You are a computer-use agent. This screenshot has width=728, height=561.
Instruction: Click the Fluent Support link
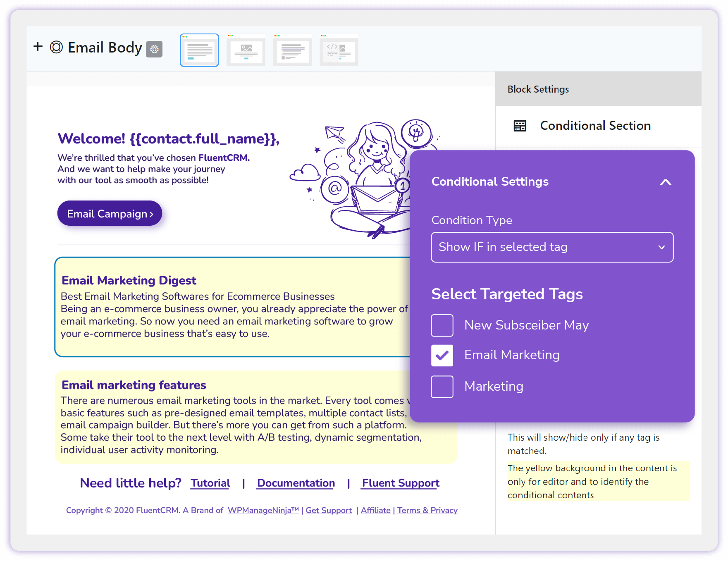click(400, 483)
